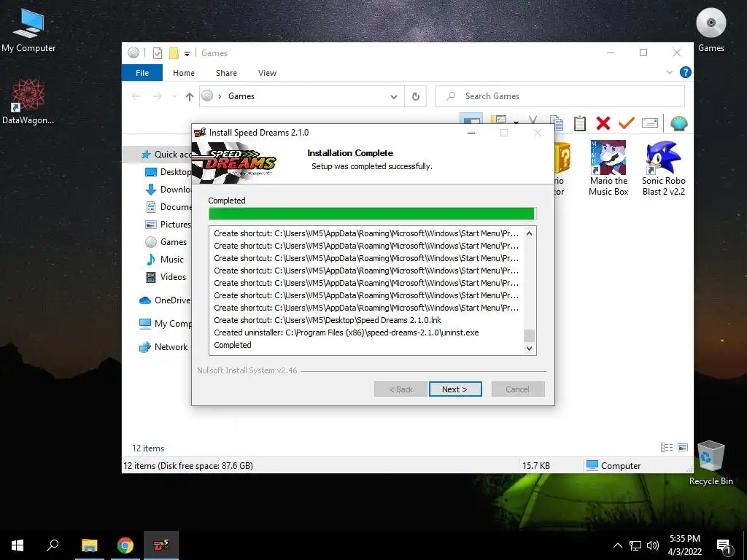Click the new folder quick access icon

click(174, 52)
